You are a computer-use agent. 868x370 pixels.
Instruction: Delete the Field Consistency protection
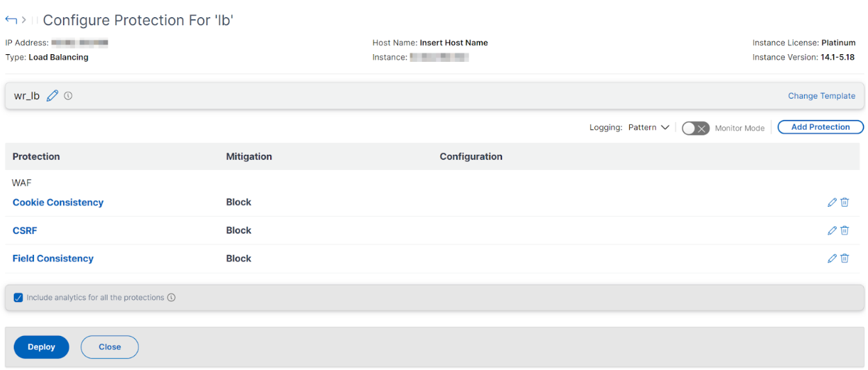(844, 258)
